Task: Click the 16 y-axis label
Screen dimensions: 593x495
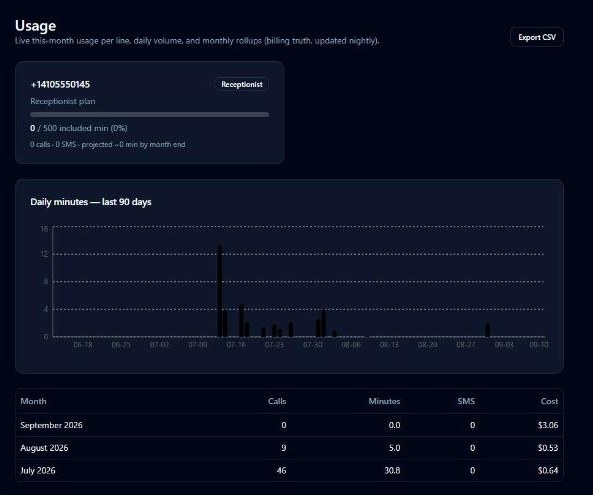Action: coord(45,229)
